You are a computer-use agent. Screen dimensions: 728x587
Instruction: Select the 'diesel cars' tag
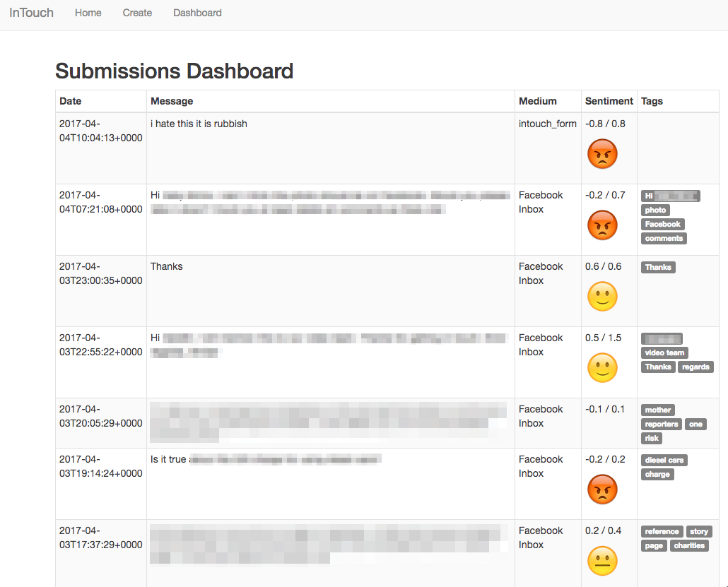[664, 461]
